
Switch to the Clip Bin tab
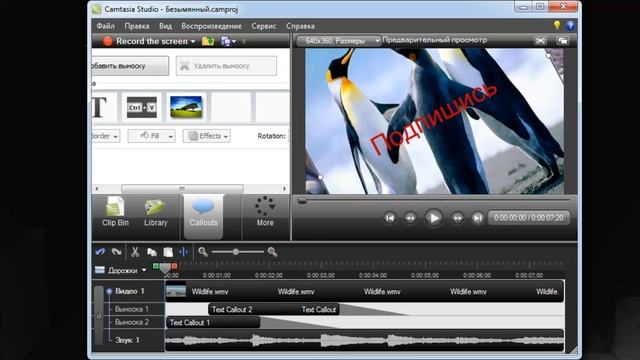click(115, 212)
